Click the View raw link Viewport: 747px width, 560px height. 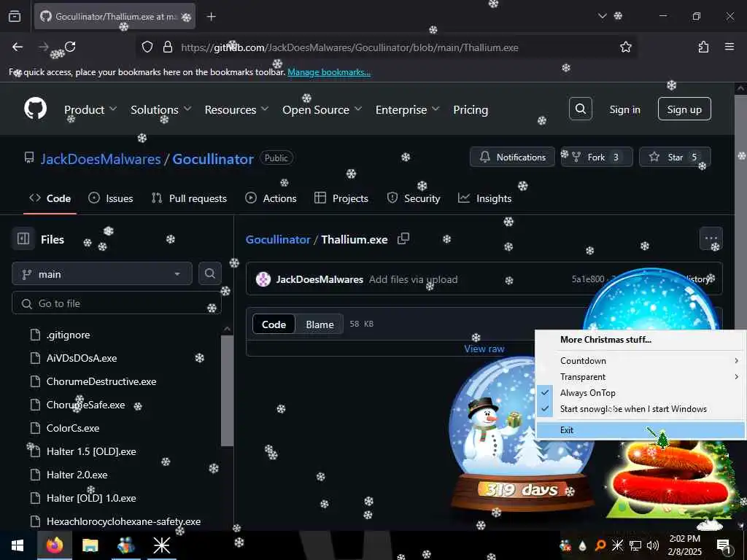coord(484,349)
